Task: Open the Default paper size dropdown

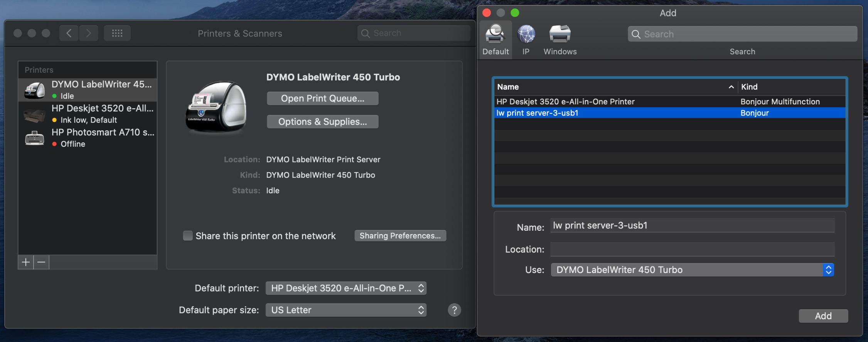Action: 346,310
